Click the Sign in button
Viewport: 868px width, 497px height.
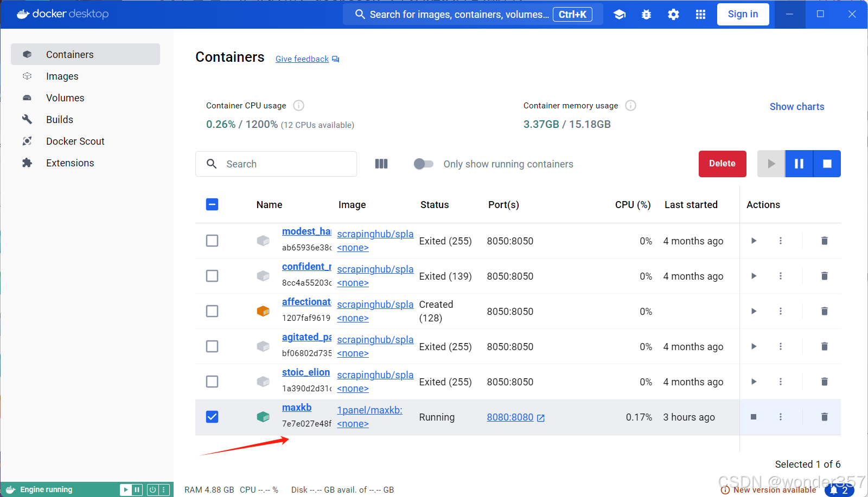tap(743, 14)
